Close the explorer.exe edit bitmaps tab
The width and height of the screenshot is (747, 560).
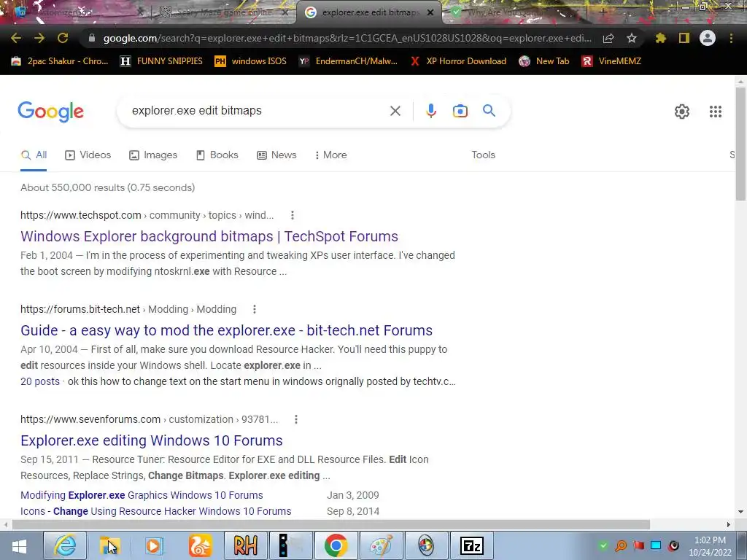[x=430, y=12]
